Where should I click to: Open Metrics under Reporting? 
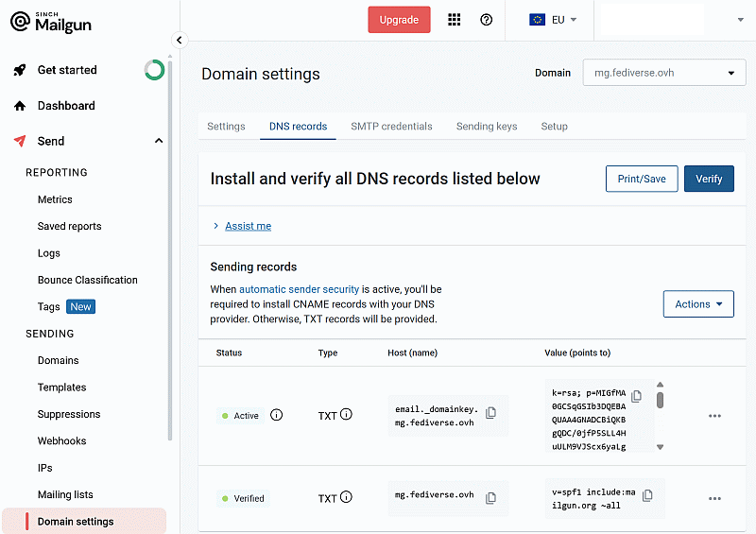(x=55, y=199)
